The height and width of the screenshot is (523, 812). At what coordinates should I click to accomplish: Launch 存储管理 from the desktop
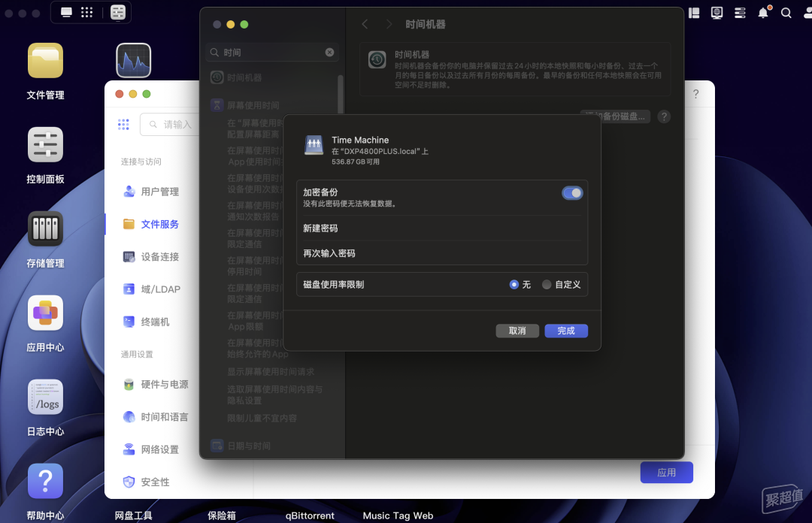click(x=46, y=229)
